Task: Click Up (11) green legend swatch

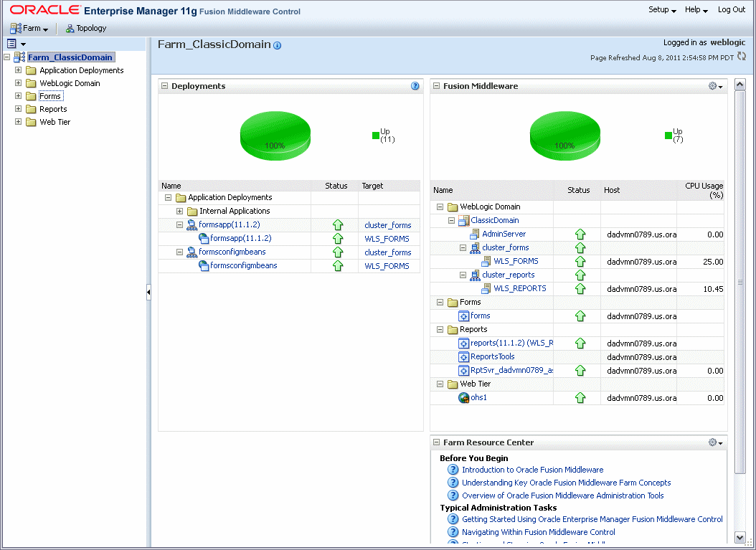Action: (376, 136)
